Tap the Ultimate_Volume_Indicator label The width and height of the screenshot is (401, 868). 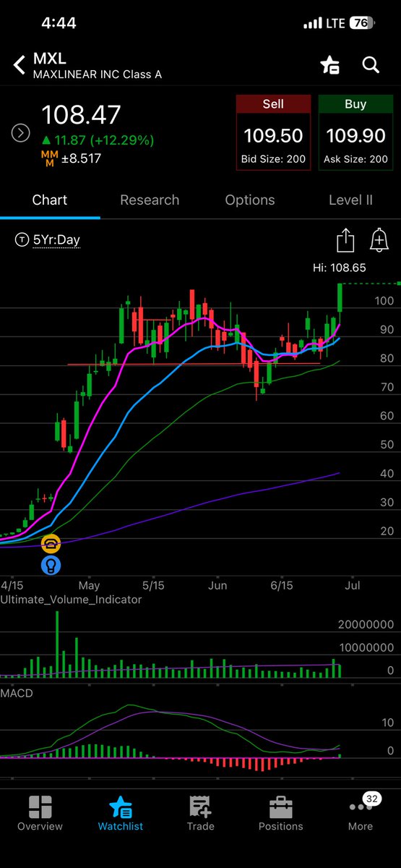(x=72, y=599)
